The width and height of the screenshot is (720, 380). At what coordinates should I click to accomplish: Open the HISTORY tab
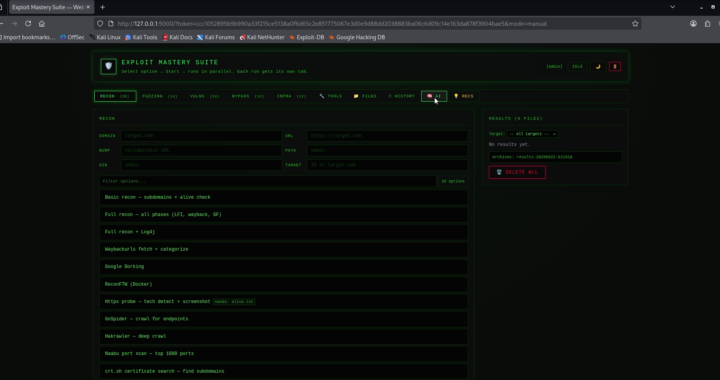click(x=401, y=96)
